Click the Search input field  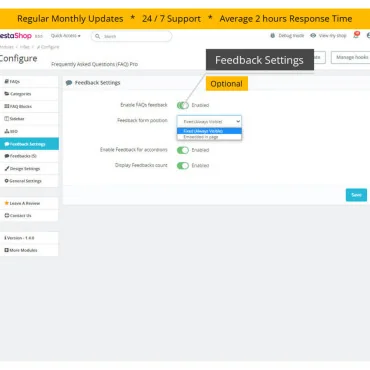[131, 36]
